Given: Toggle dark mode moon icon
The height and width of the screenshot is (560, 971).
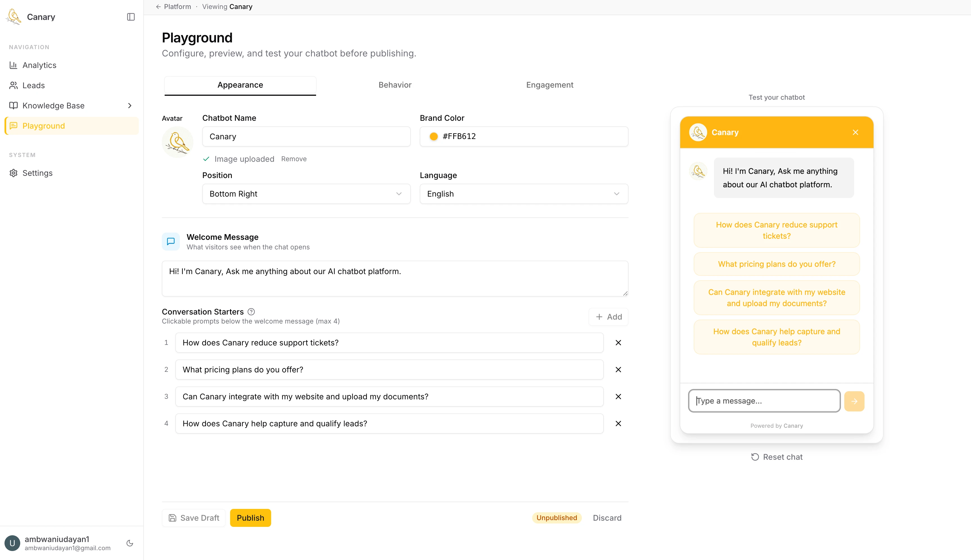Looking at the screenshot, I should click(x=130, y=543).
